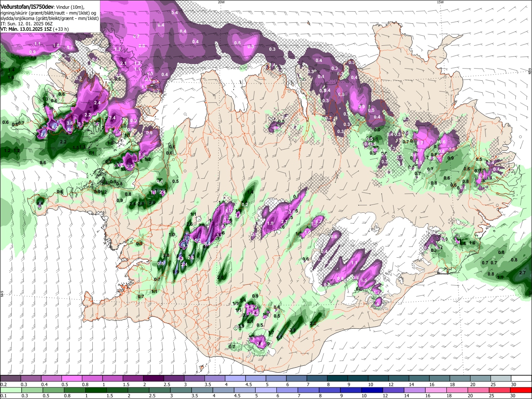Select the darkest purple swatch between 2 and 2.5, top legend row

(x=153, y=379)
